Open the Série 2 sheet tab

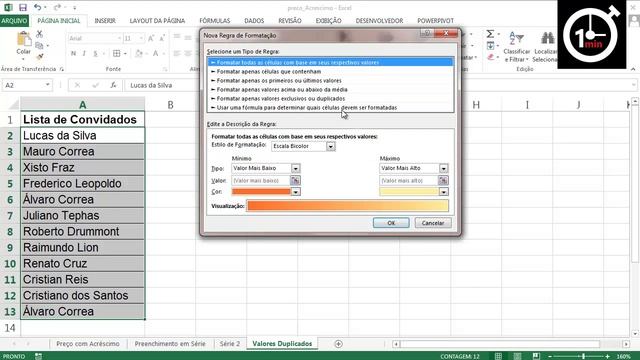230,344
